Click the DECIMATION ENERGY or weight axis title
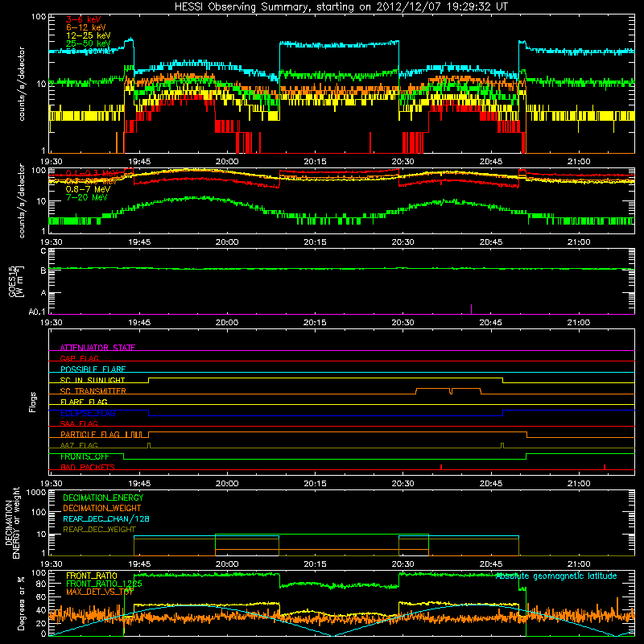 click(x=12, y=522)
